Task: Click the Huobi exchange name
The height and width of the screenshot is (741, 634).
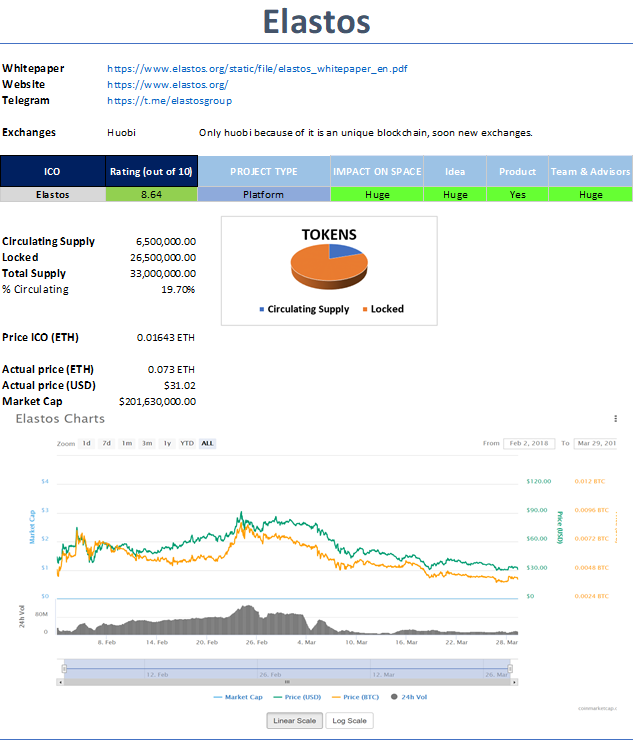Action: point(121,133)
